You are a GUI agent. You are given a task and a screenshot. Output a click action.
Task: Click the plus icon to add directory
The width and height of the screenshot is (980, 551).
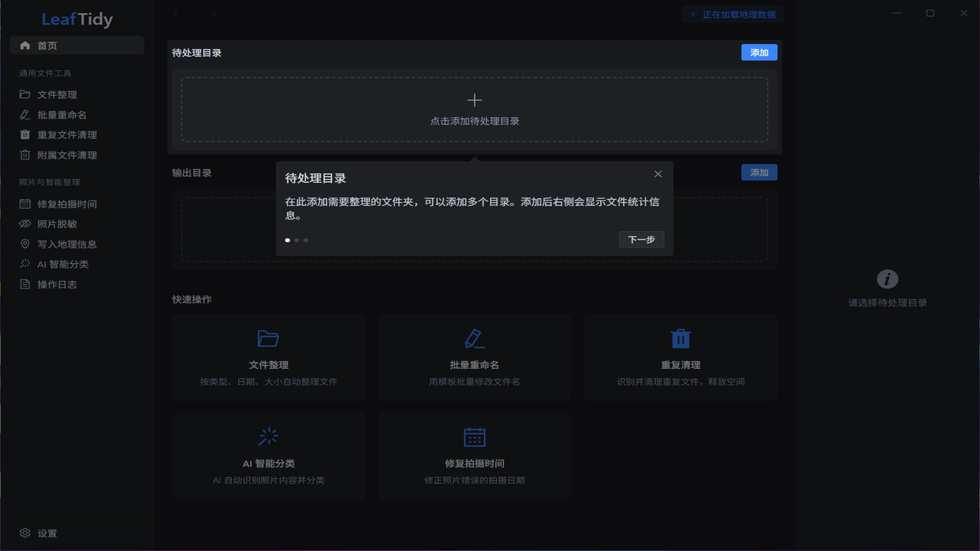tap(475, 100)
